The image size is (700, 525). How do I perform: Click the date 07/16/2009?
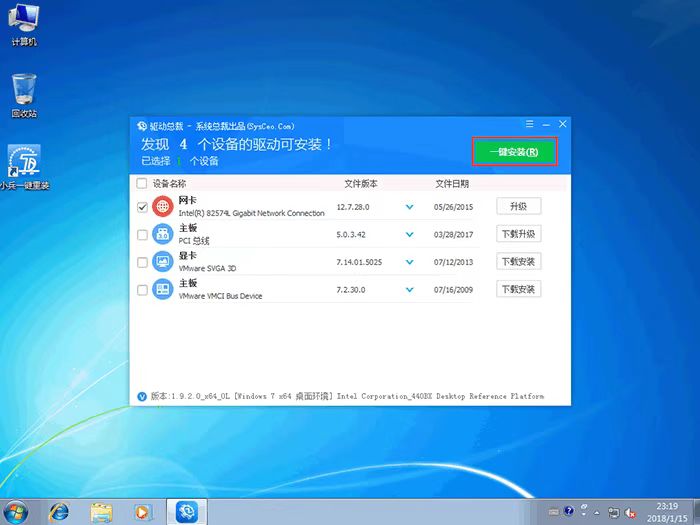(453, 290)
